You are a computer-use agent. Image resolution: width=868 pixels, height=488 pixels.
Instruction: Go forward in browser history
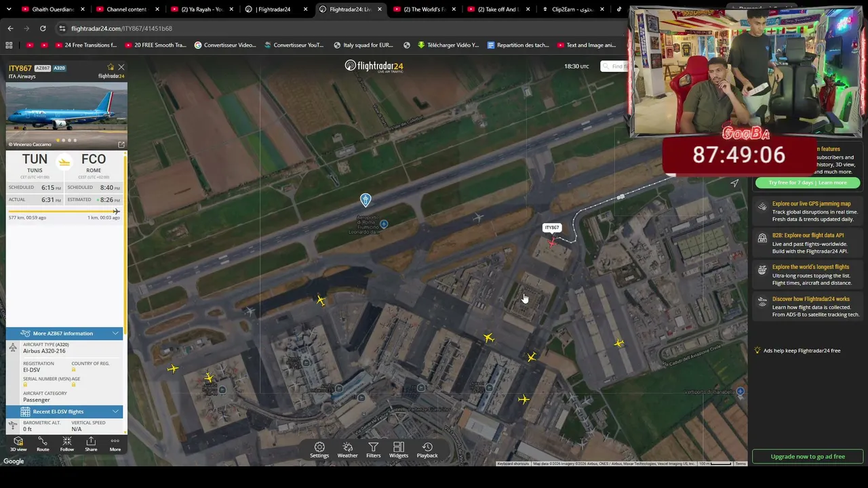point(26,28)
